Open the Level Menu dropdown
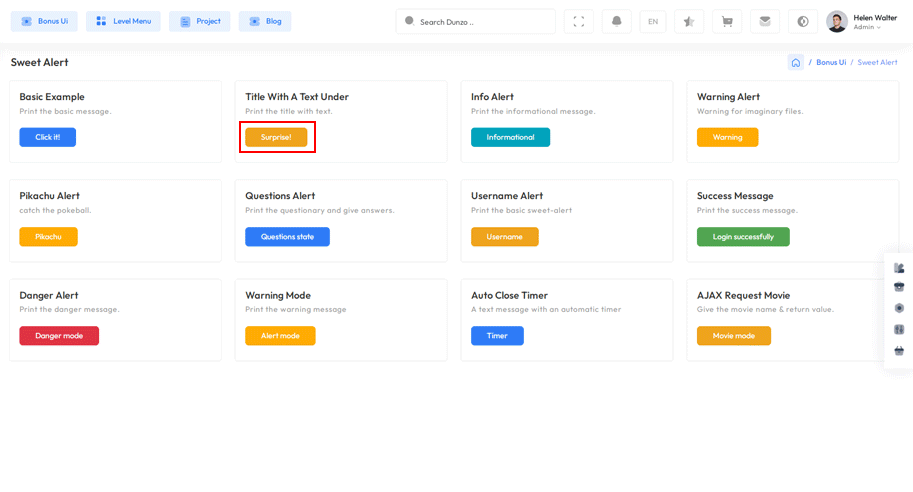913x492 pixels. 123,21
